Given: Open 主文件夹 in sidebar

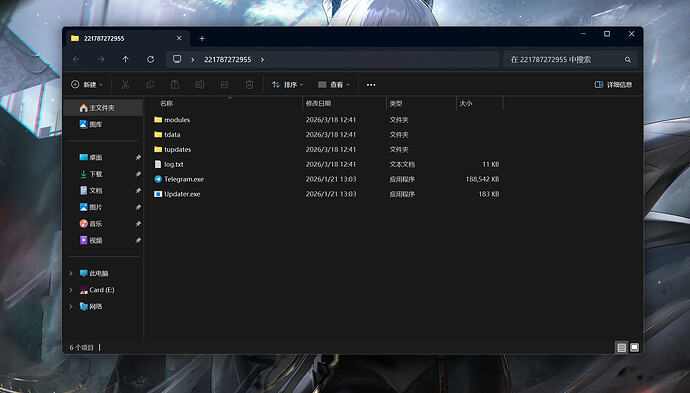Looking at the screenshot, I should pyautogui.click(x=103, y=108).
